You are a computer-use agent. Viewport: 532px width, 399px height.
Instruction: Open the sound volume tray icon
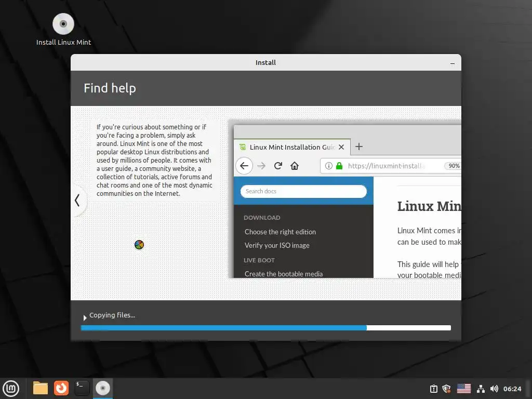pyautogui.click(x=495, y=389)
